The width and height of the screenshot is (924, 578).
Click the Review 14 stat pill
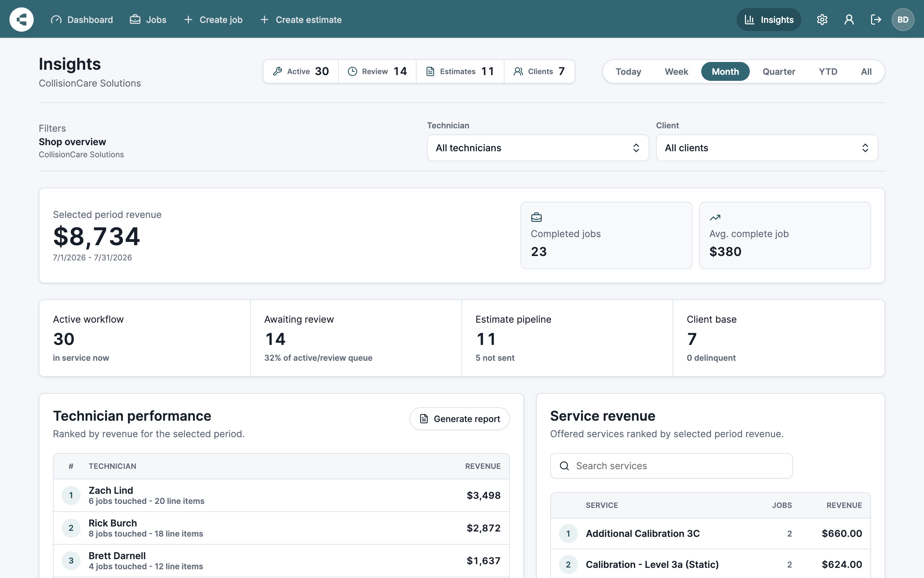pyautogui.click(x=377, y=71)
